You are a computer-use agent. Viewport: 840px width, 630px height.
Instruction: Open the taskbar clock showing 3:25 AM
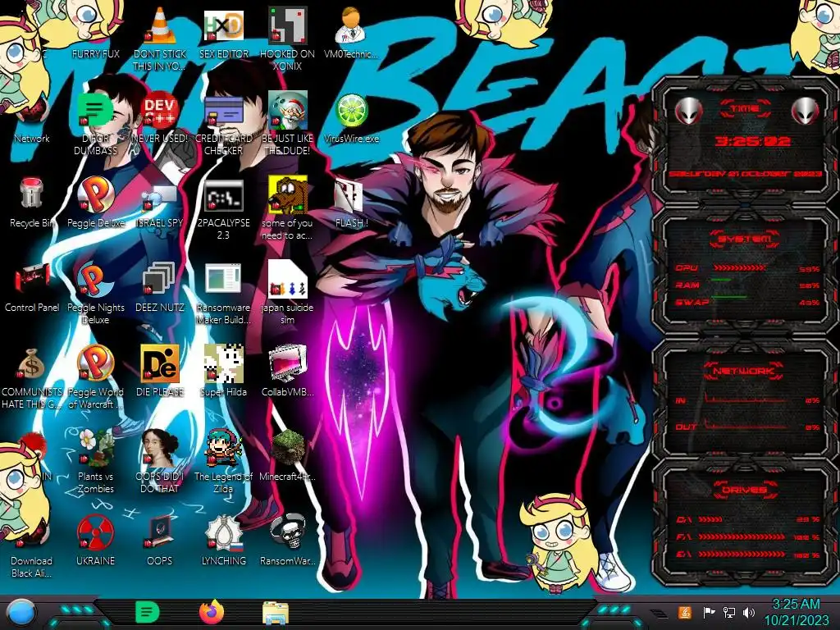796,613
